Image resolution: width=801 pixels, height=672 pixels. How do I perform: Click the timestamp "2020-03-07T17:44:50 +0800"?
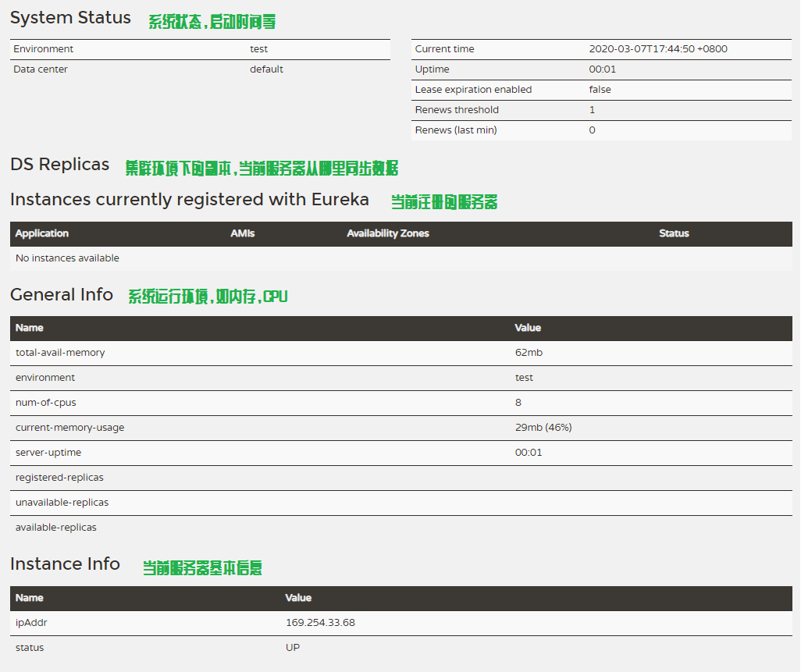(x=658, y=49)
